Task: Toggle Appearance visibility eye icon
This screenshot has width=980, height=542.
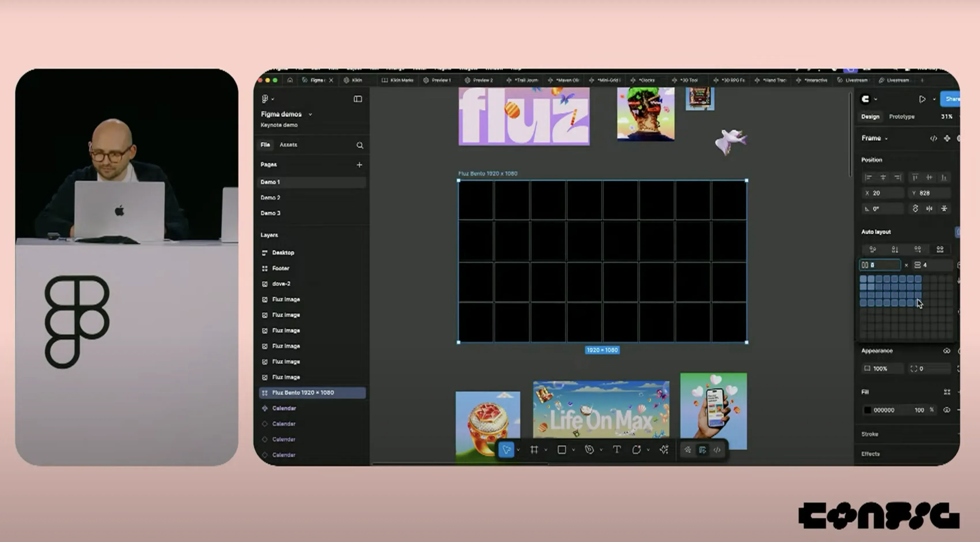Action: click(947, 351)
